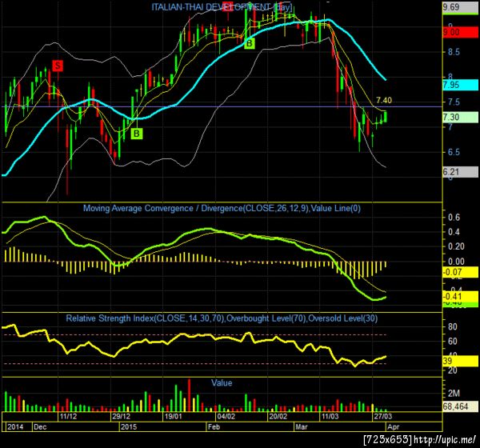This screenshot has height=448, width=480.
Task: Click the Apr month label
Action: (x=394, y=427)
